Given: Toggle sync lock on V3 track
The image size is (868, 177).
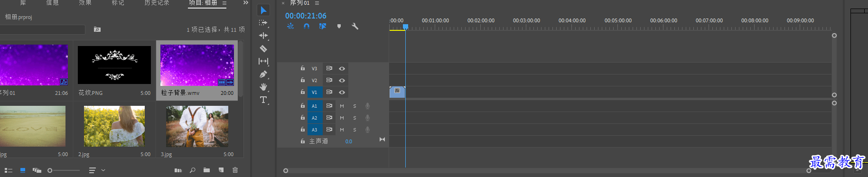Looking at the screenshot, I should (x=329, y=68).
